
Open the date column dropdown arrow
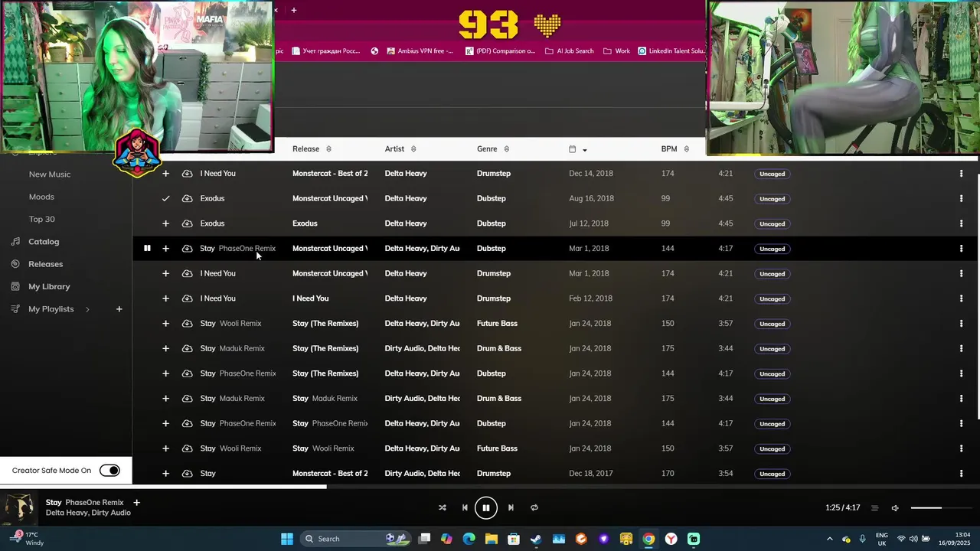tap(585, 150)
